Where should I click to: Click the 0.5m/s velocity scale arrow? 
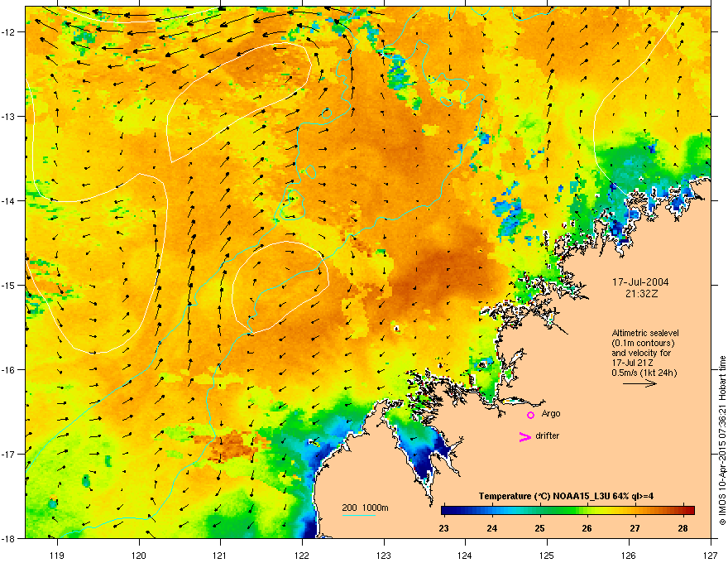639,383
